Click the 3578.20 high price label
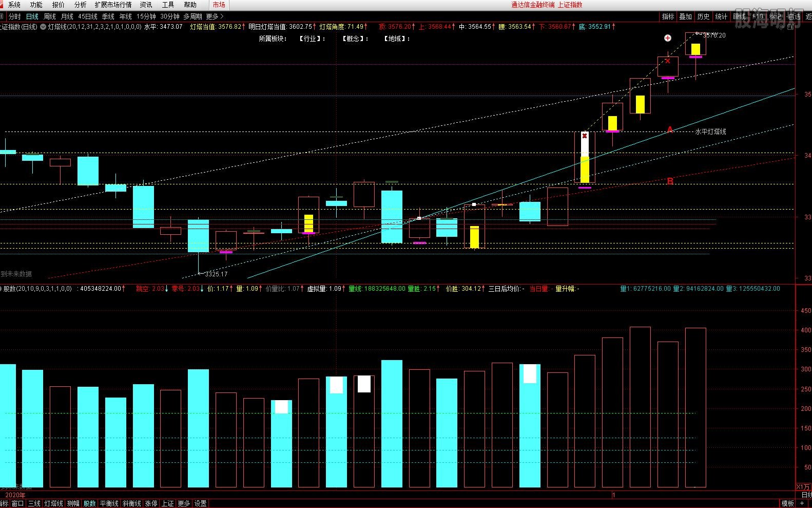812x508 pixels. tap(714, 35)
